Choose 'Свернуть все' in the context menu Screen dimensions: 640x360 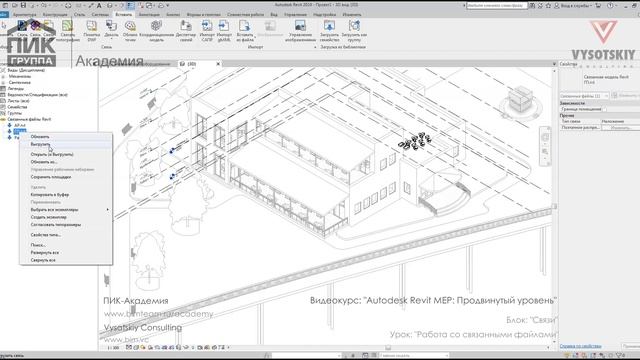(43, 260)
